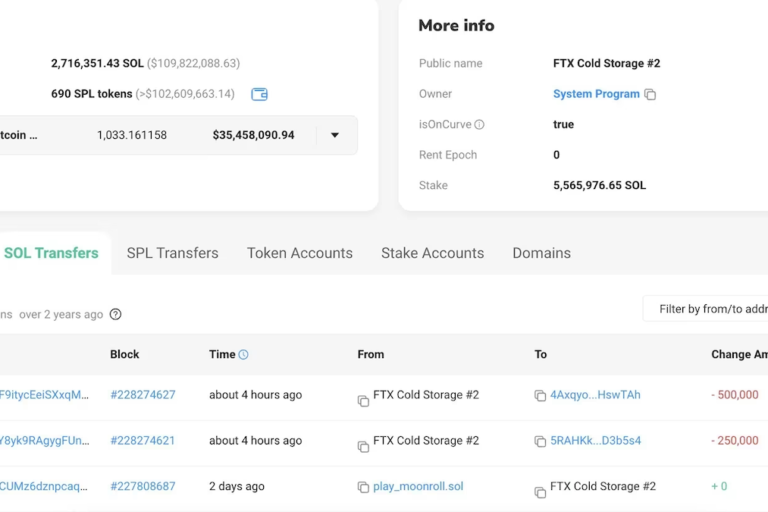
Task: Open block #228274627
Action: 143,395
